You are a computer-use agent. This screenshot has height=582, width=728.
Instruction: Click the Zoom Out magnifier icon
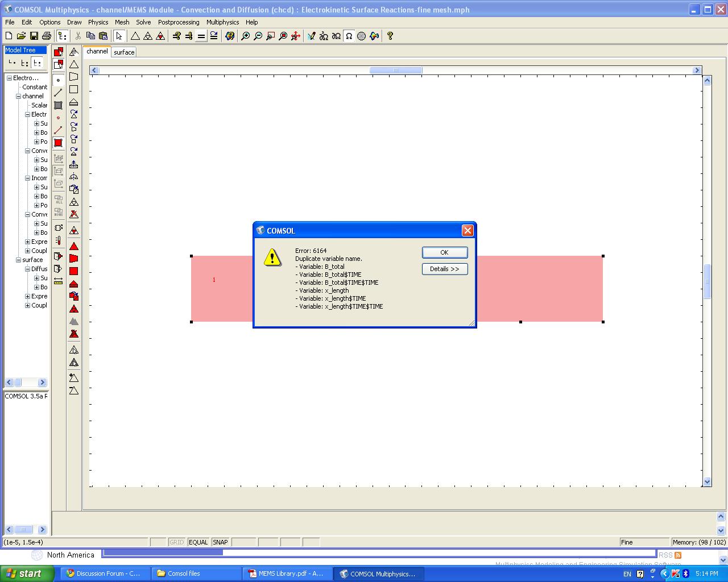click(x=258, y=36)
